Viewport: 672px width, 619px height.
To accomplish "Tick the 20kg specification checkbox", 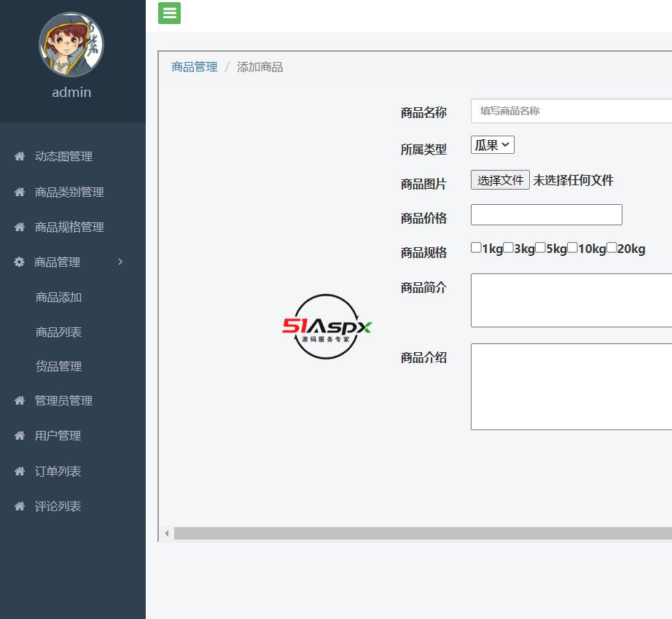I will pyautogui.click(x=612, y=247).
